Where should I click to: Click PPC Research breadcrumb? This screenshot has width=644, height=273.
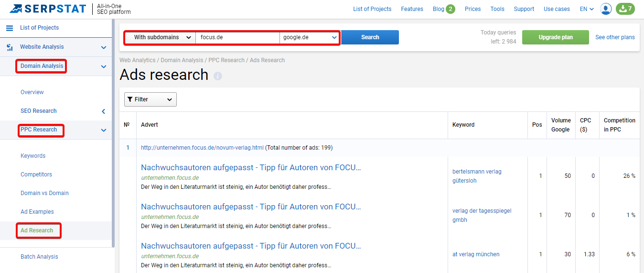[226, 60]
